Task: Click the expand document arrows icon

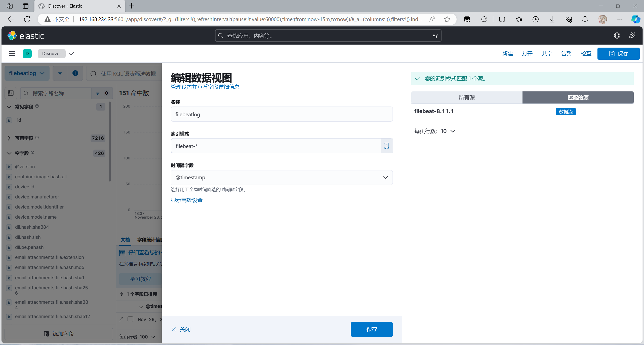Action: coord(121,319)
